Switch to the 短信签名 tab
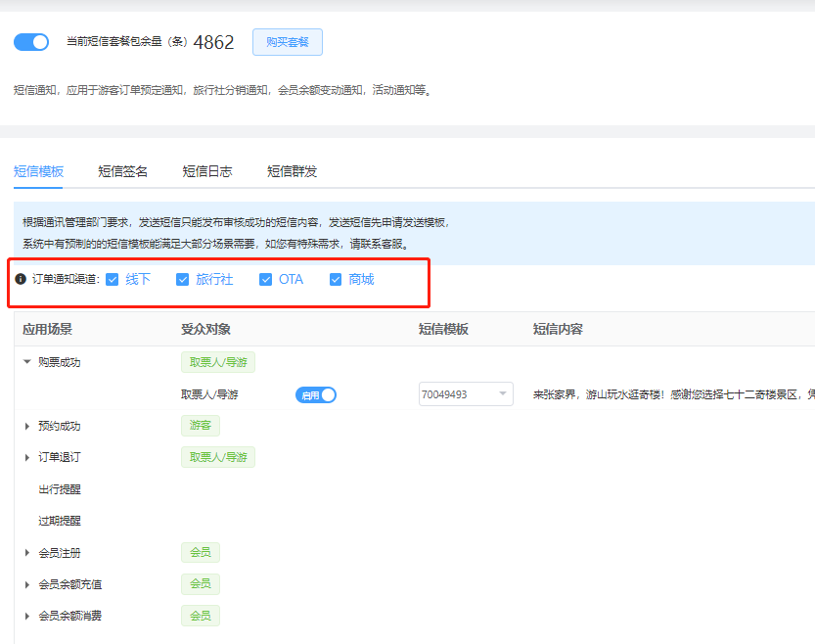This screenshot has height=644, width=815. pos(123,171)
